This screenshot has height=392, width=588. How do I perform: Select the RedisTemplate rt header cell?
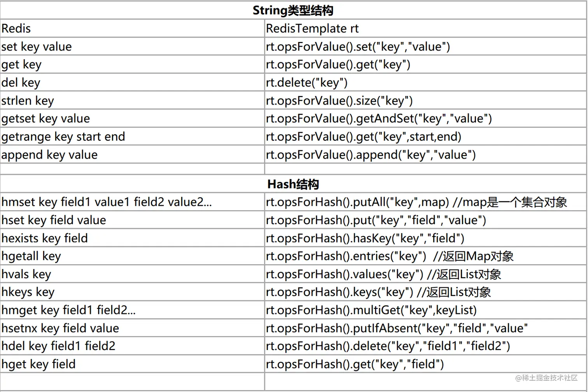[425, 28]
